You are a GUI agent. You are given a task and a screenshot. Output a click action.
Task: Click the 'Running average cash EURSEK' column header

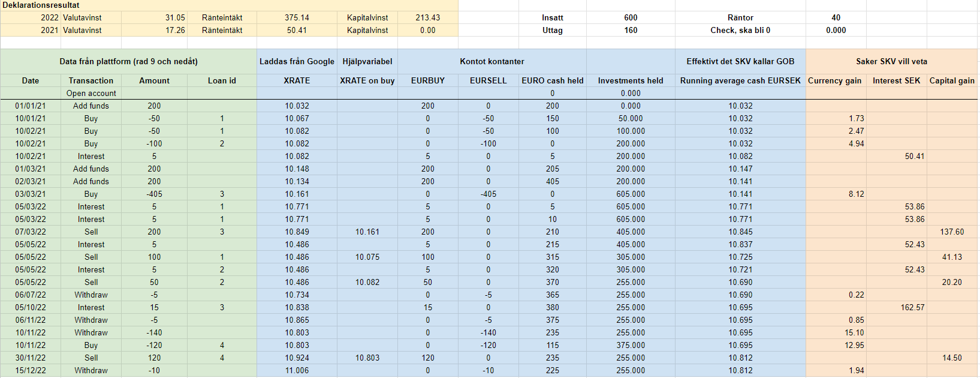click(x=740, y=80)
